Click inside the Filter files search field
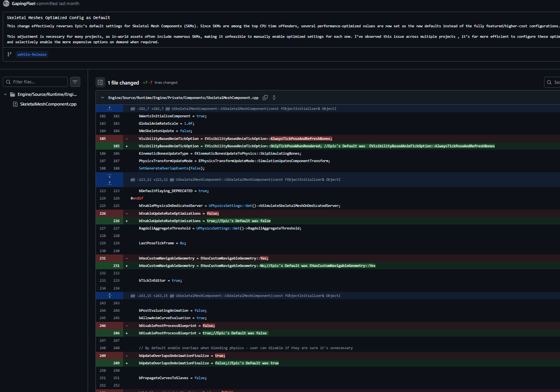The height and width of the screenshot is (392, 560). click(x=37, y=82)
